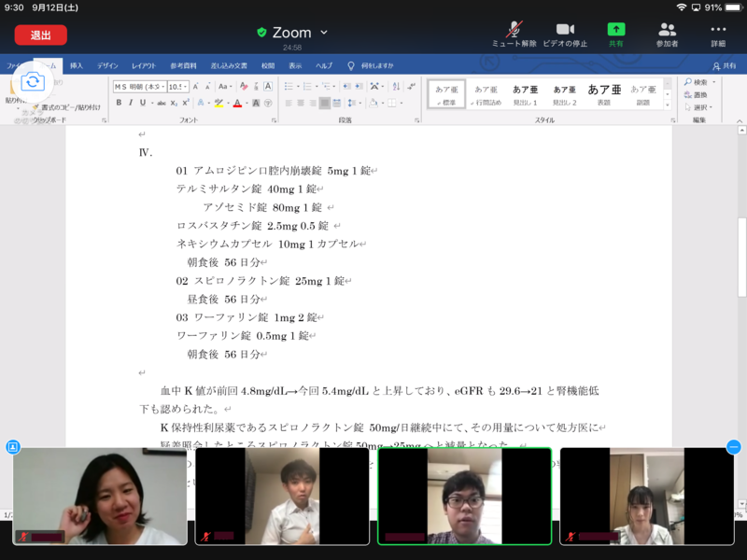Image resolution: width=747 pixels, height=560 pixels.
Task: Apply italic formatting with the I icon
Action: 131,103
